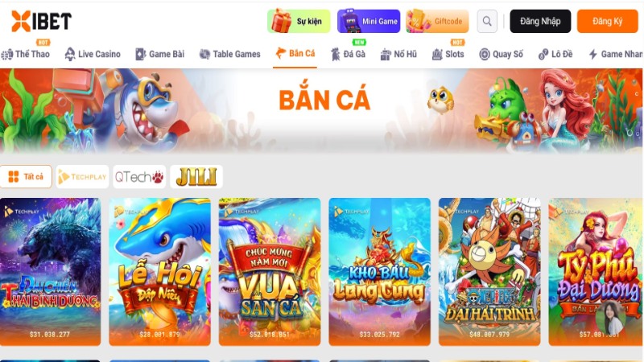Viewport: 644px width, 362px height.
Task: Select the Tất cả provider filter
Action: click(26, 176)
